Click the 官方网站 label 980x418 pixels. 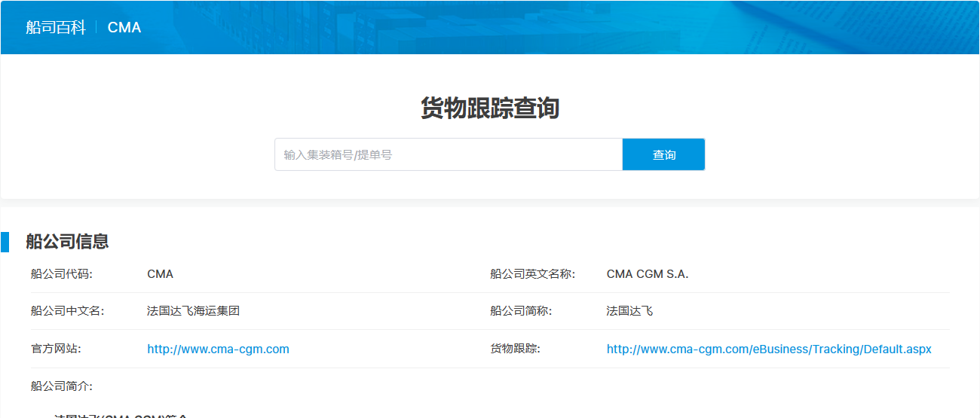click(x=56, y=349)
